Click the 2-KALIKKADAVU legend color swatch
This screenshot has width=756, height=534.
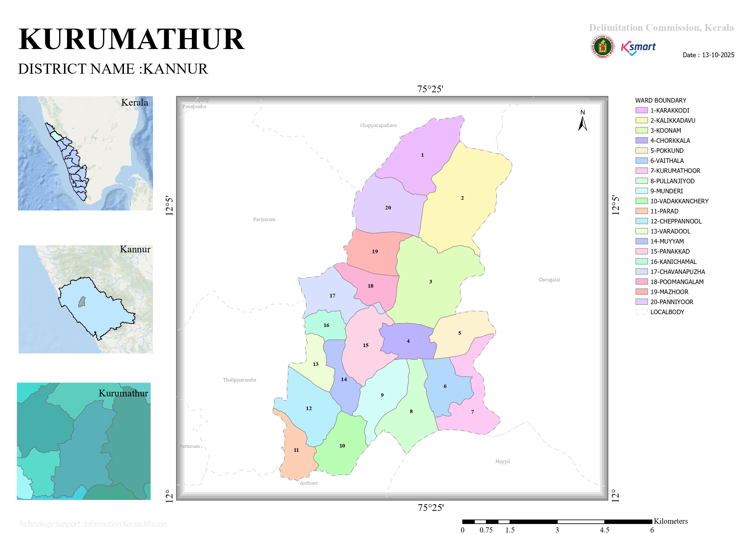[x=641, y=121]
